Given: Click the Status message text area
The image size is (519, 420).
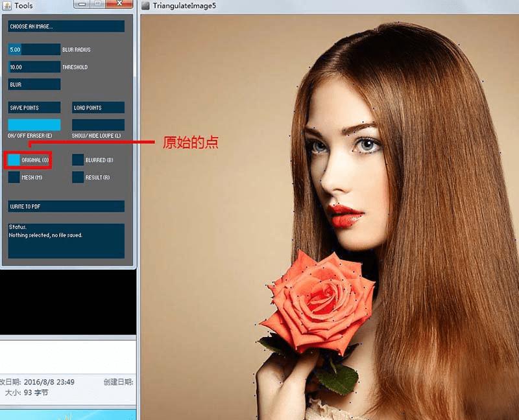Looking at the screenshot, I should [x=66, y=241].
